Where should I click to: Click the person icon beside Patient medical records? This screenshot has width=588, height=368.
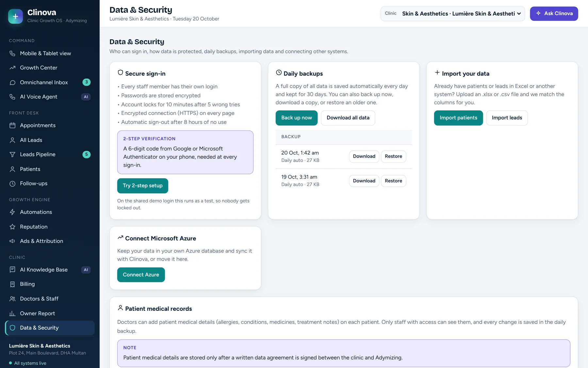point(120,308)
